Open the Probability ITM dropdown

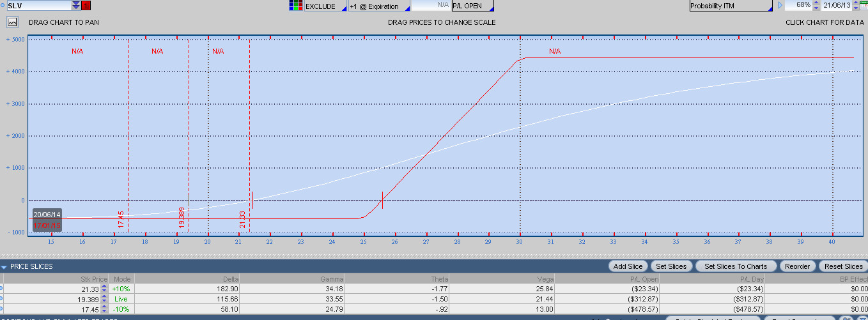click(x=731, y=6)
